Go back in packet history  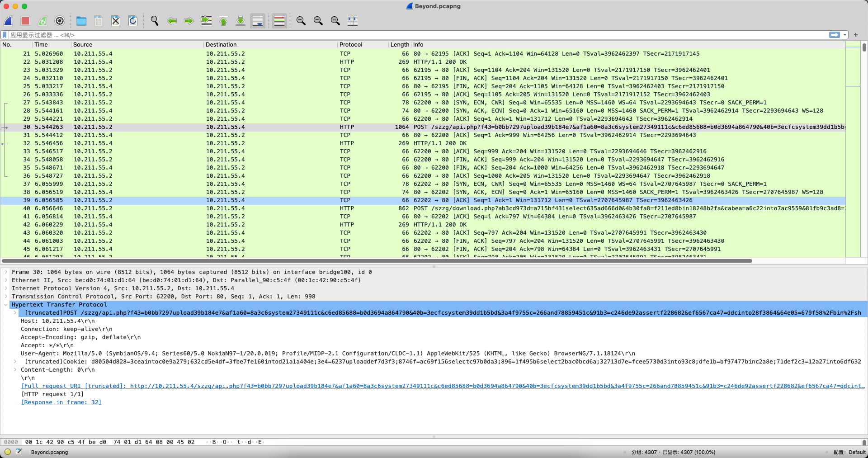click(172, 21)
